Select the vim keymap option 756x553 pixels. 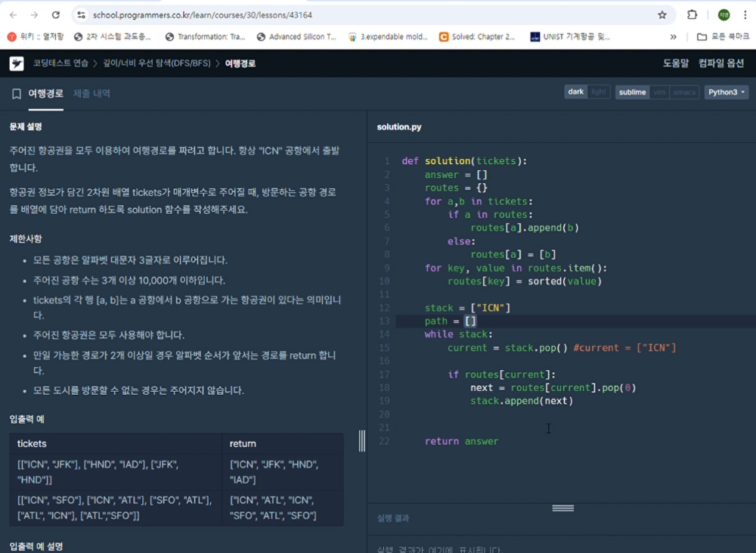click(x=659, y=92)
